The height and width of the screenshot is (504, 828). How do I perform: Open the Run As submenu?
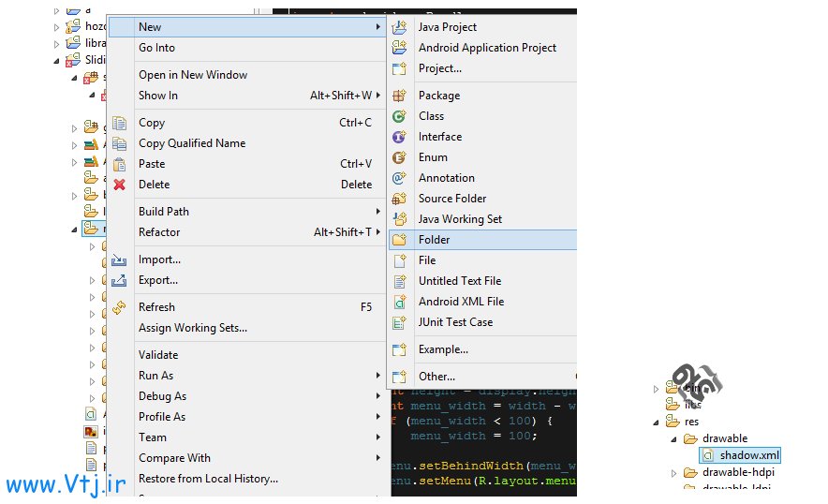[x=156, y=376]
